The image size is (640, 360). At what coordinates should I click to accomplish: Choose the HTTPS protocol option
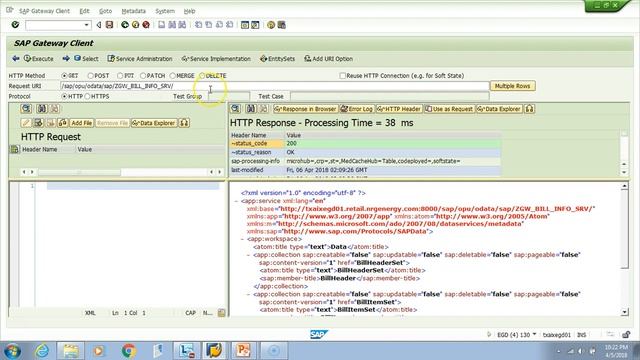(x=87, y=96)
